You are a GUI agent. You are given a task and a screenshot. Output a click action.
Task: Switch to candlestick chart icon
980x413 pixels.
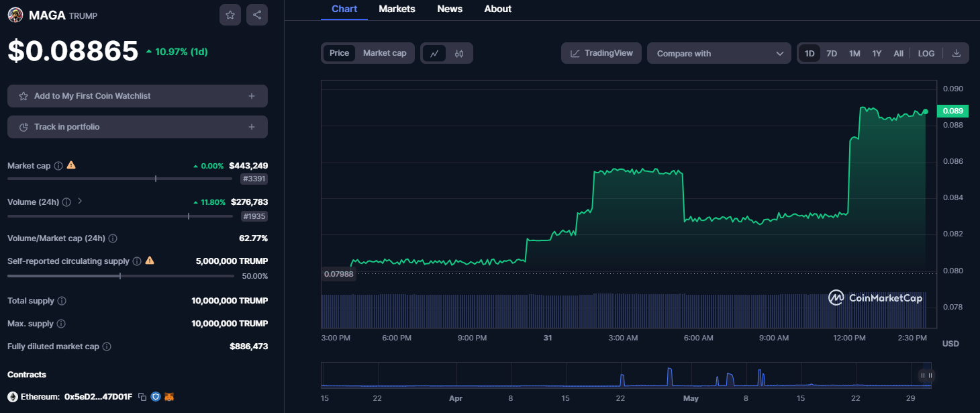[459, 54]
